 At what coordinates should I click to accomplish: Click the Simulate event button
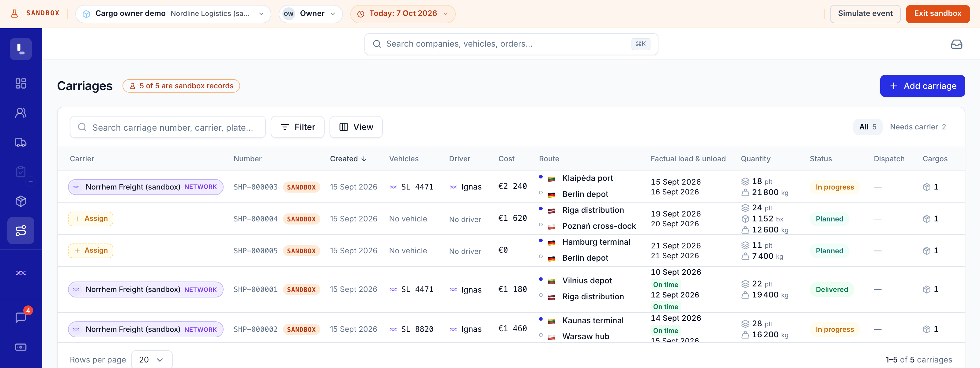865,14
